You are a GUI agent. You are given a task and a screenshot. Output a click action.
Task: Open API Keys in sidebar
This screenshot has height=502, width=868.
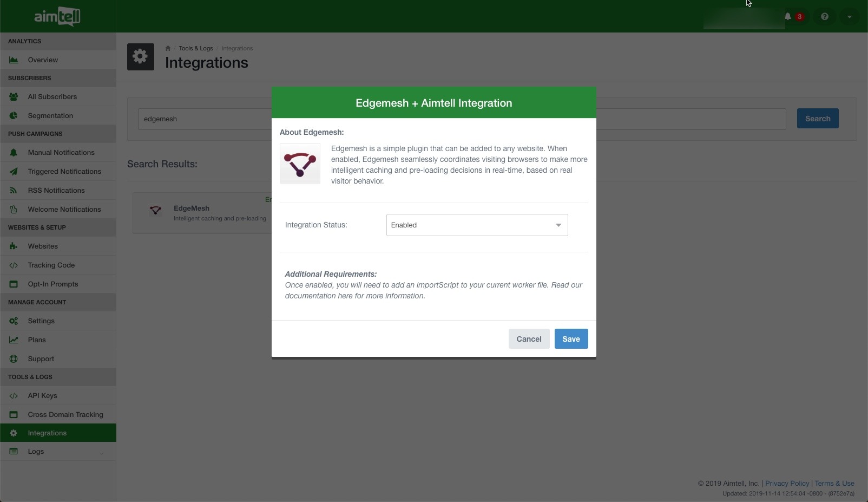point(42,396)
